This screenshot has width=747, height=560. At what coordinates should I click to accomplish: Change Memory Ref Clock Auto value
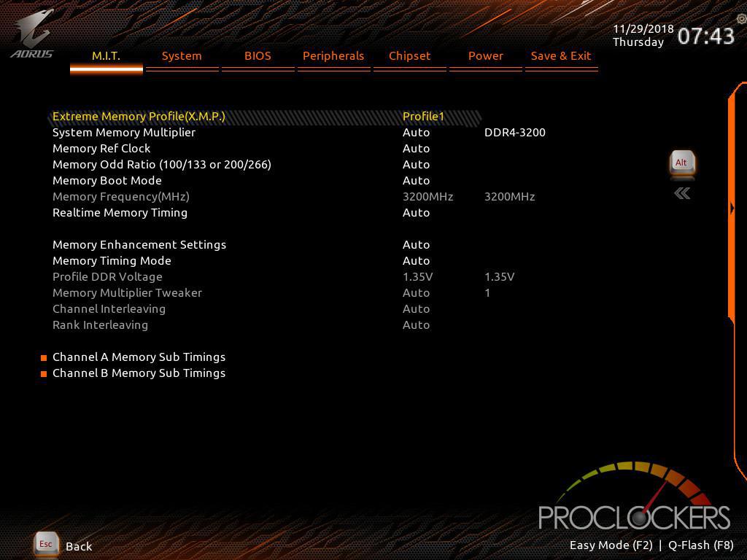pos(417,149)
